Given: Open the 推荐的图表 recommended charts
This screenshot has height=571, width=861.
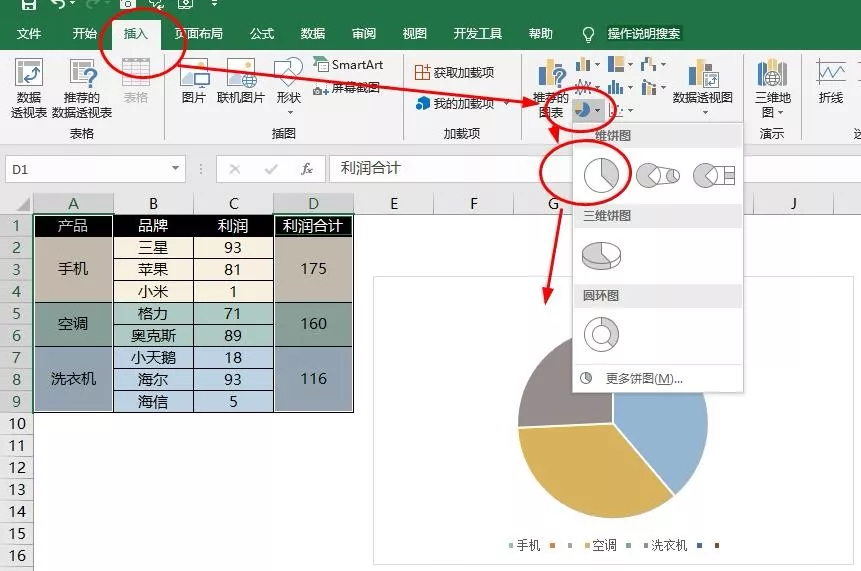Looking at the screenshot, I should tap(551, 90).
